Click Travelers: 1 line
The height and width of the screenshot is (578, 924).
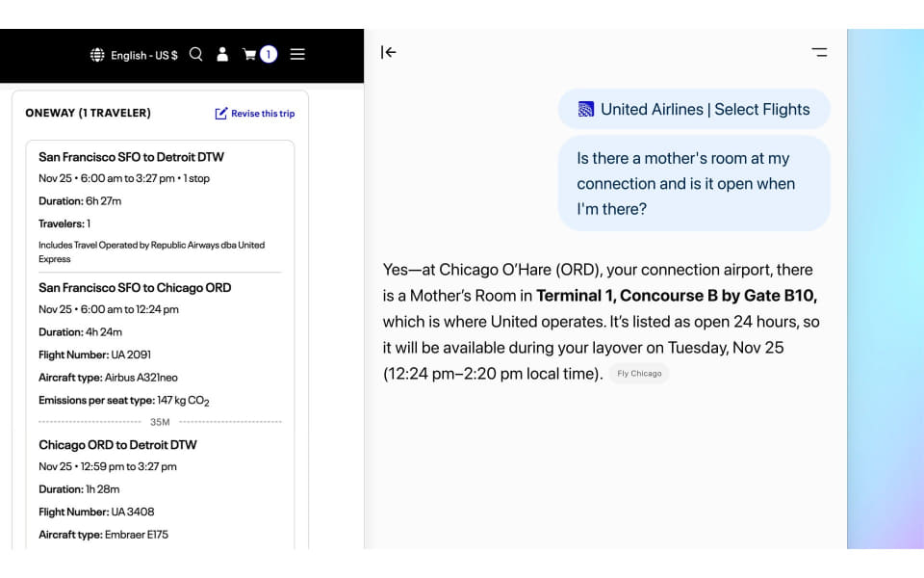coord(64,223)
